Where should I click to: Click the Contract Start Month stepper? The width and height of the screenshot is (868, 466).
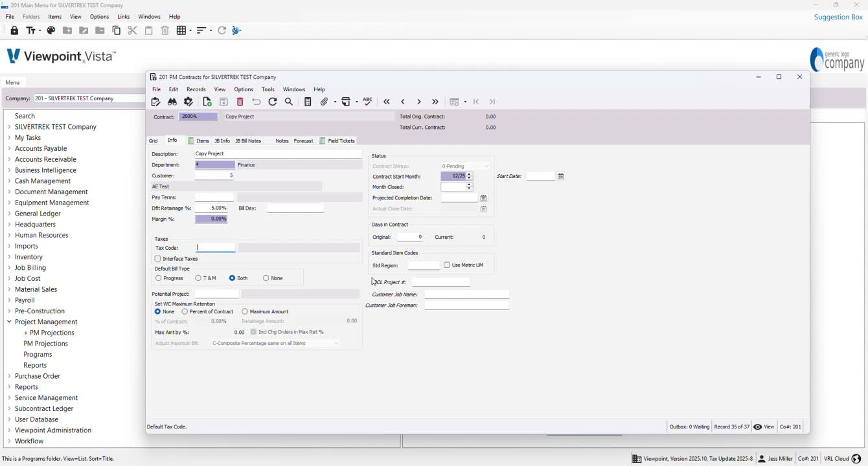click(470, 176)
